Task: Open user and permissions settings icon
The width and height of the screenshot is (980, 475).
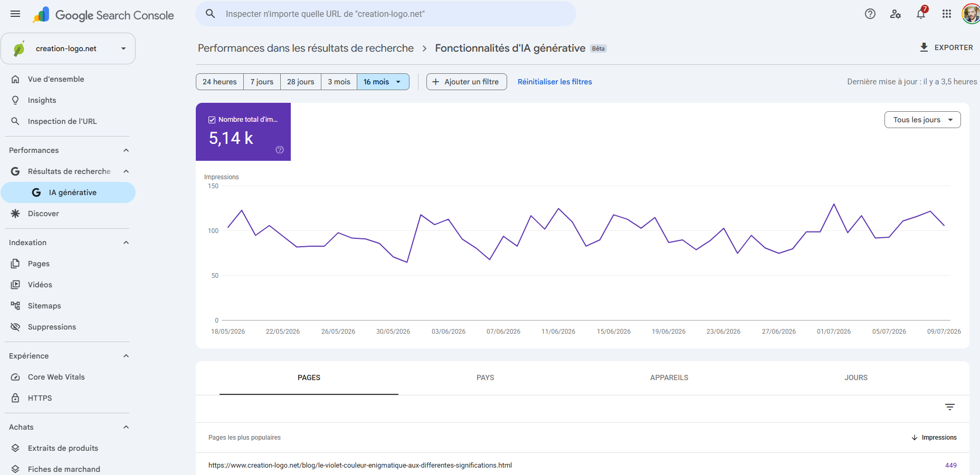Action: [896, 14]
